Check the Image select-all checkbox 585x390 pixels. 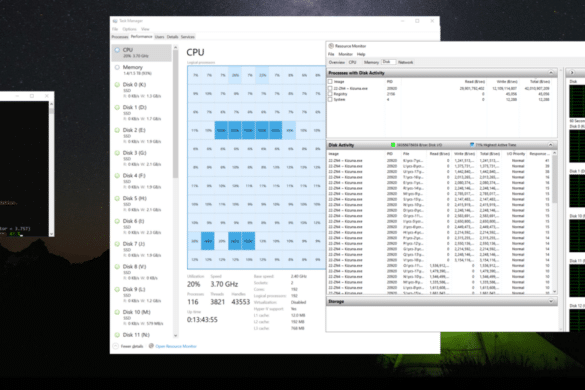click(330, 81)
